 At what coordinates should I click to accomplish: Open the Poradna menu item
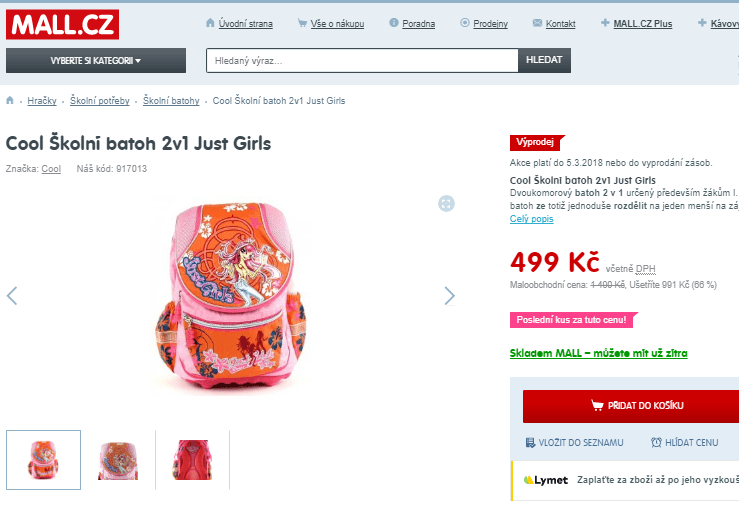[x=419, y=24]
